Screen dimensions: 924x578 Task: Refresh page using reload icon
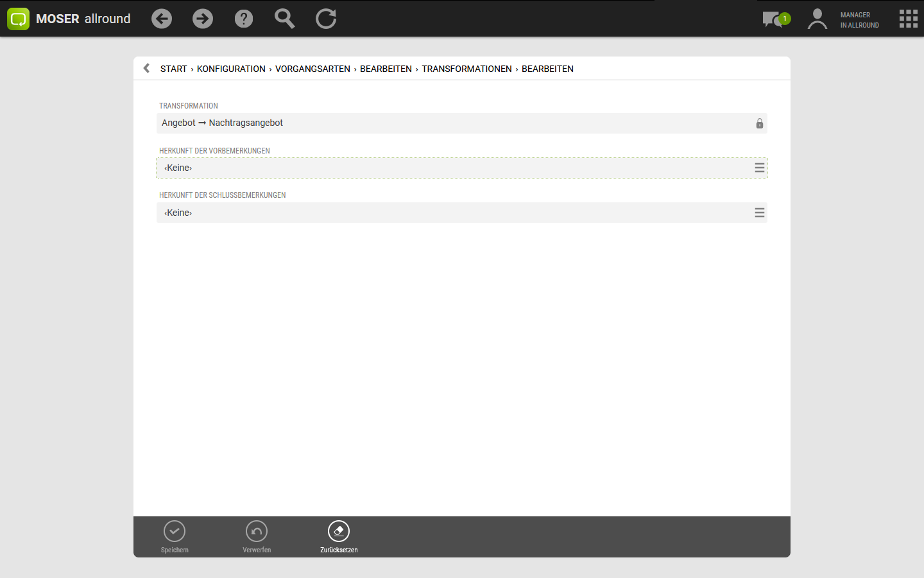coord(326,19)
